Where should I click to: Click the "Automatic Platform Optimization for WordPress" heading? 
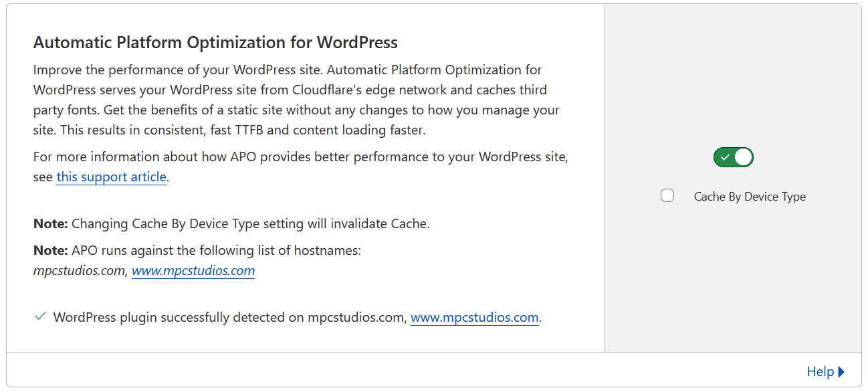coord(215,43)
